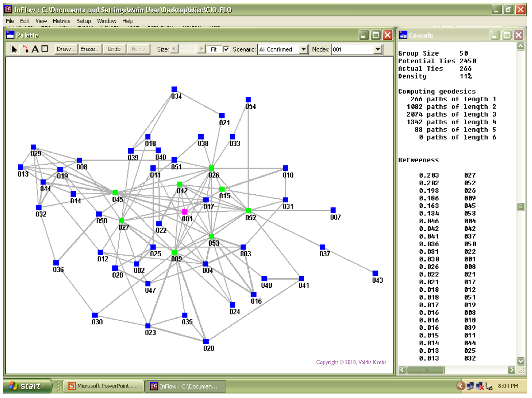Choose the red link drawing tool
This screenshot has width=532, height=398.
tap(25, 49)
